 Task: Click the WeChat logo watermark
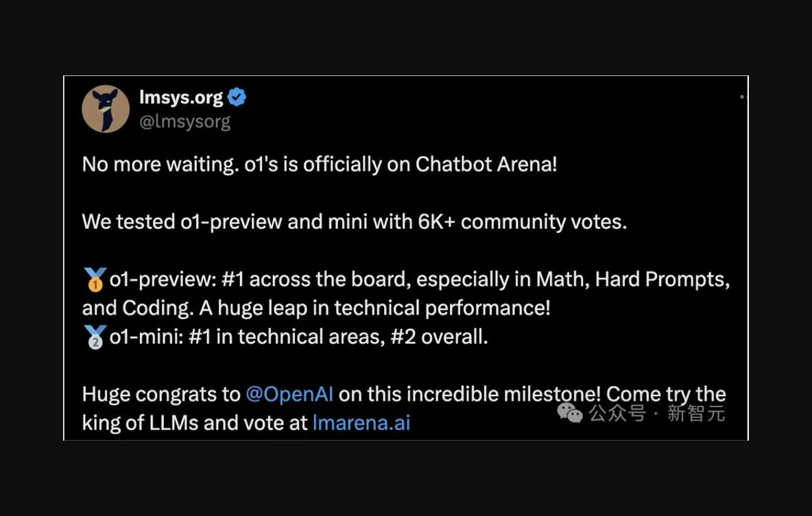pos(570,413)
